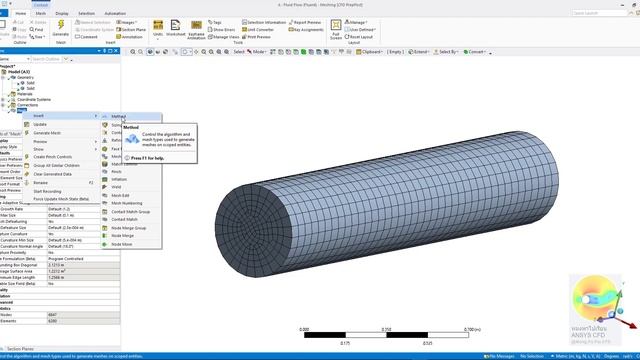Select Model (A3) in the tree
This screenshot has width=640, height=360.
point(19,72)
